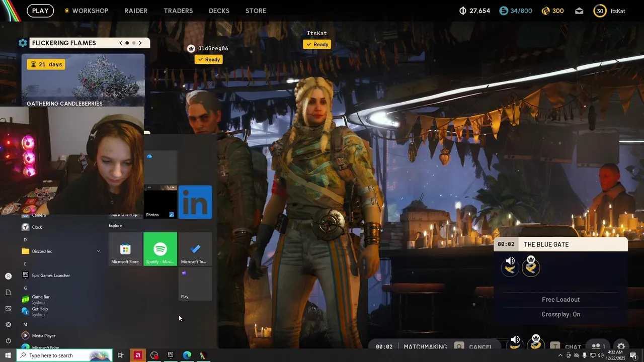Open the Photos tile
The width and height of the screenshot is (644, 362).
click(160, 202)
